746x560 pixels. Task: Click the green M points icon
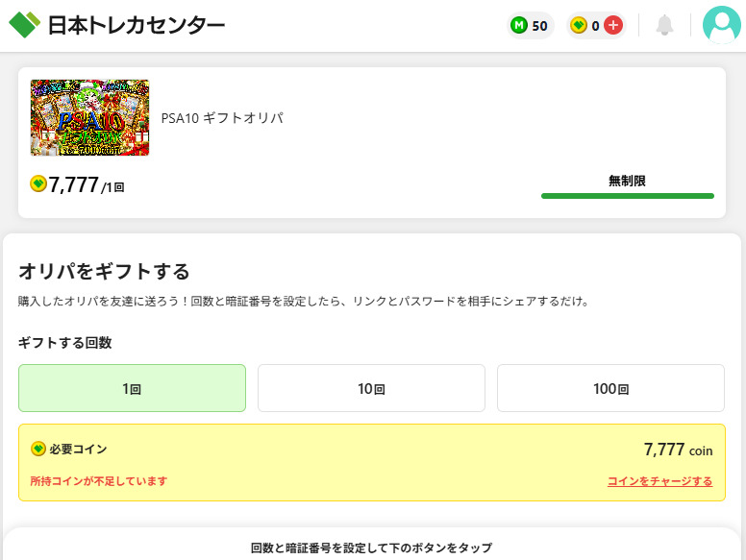coord(519,26)
